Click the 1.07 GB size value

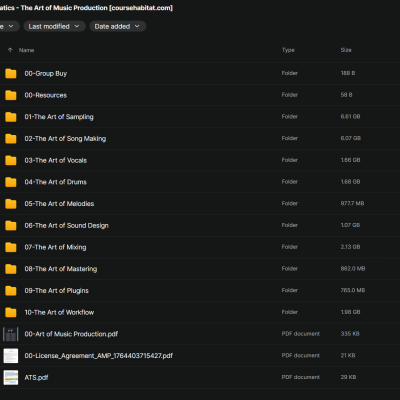(x=350, y=225)
